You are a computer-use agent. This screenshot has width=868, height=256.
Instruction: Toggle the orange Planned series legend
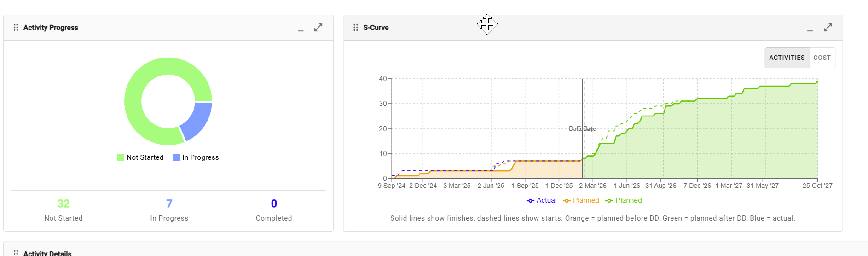point(581,200)
